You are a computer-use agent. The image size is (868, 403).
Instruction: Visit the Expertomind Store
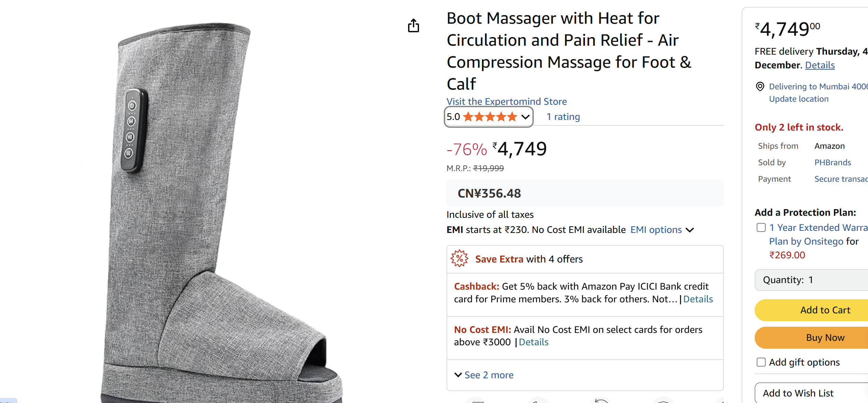(x=507, y=101)
